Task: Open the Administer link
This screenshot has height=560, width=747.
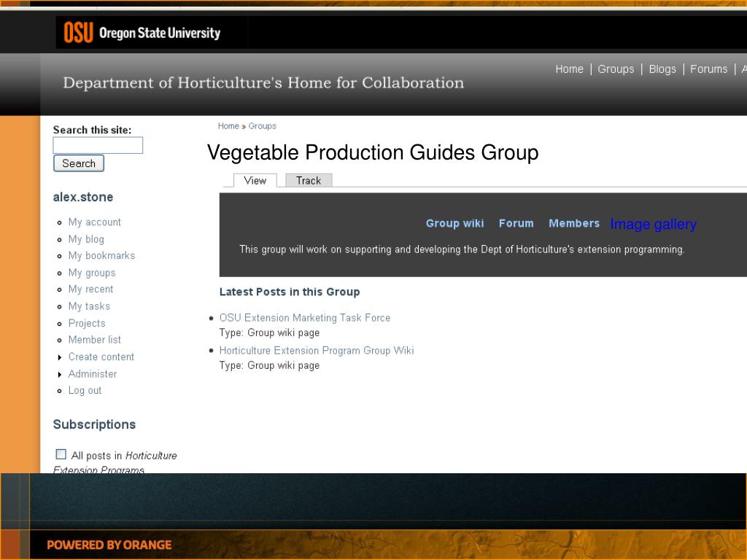Action: click(93, 374)
